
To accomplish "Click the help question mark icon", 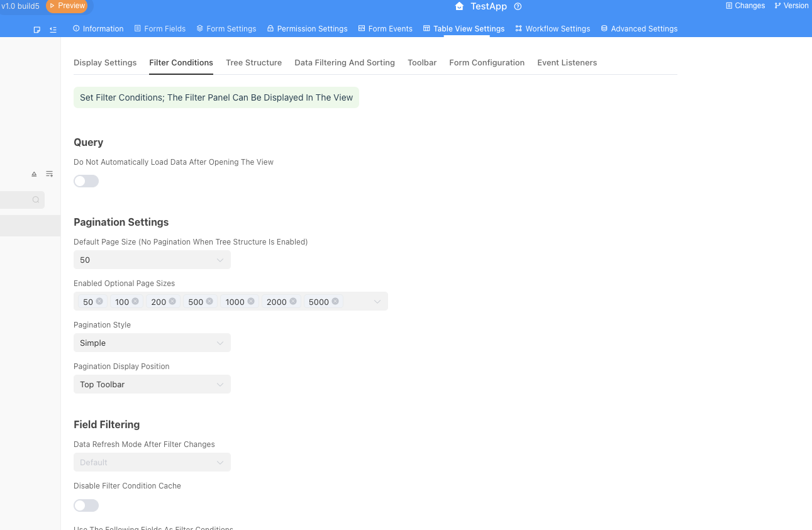I will point(518,6).
